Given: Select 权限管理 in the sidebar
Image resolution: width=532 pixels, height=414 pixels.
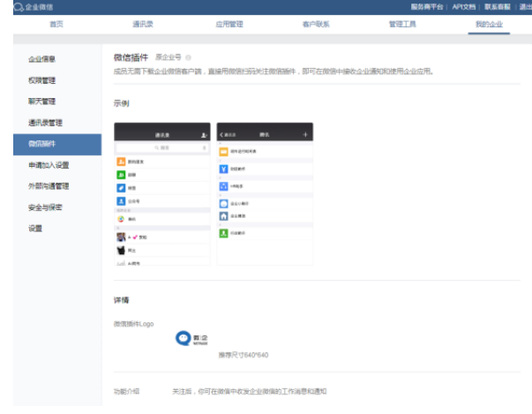Looking at the screenshot, I should [41, 80].
